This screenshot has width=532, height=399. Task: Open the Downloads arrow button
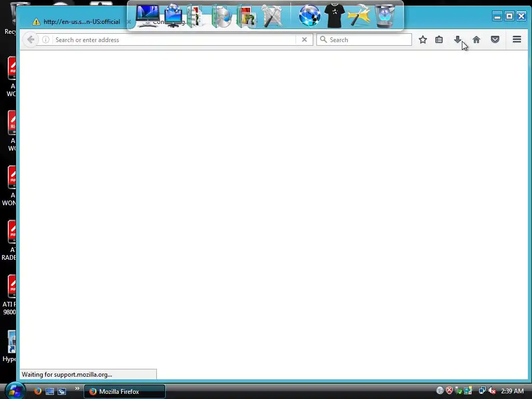(x=458, y=39)
